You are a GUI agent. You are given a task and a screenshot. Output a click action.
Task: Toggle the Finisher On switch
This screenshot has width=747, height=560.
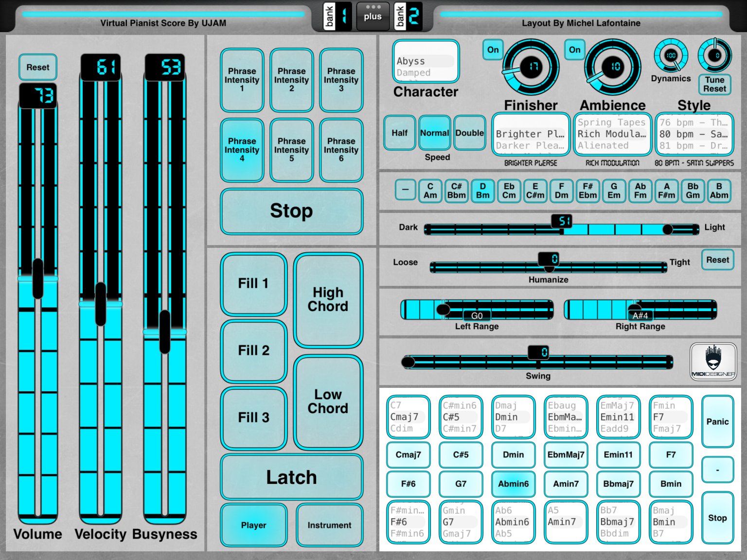[x=493, y=50]
